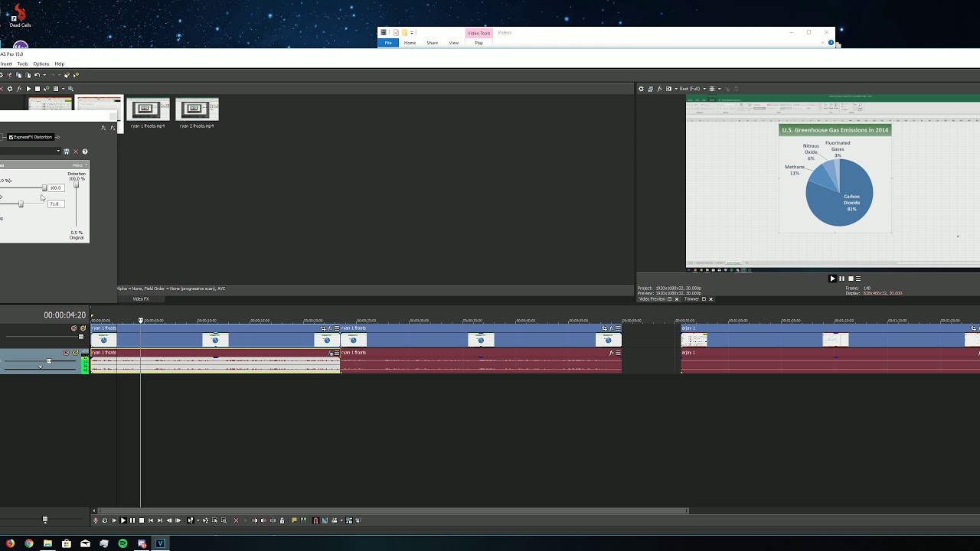The width and height of the screenshot is (980, 551).
Task: Pause playback in the video preview window
Action: [841, 279]
